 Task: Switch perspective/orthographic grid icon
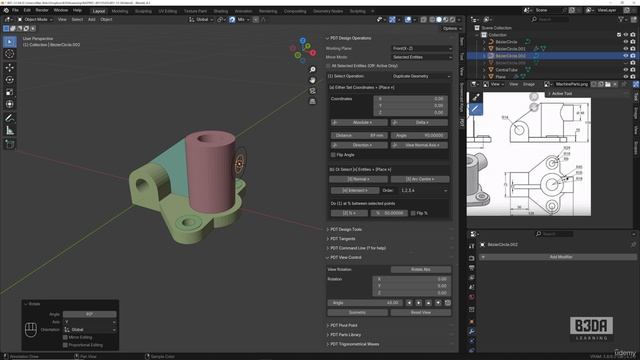313,102
